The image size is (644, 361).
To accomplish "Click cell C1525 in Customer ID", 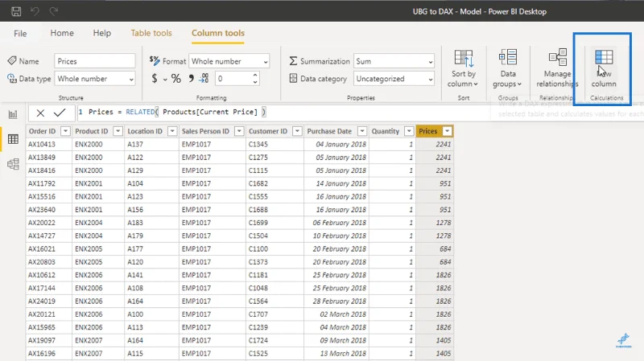I will click(275, 354).
